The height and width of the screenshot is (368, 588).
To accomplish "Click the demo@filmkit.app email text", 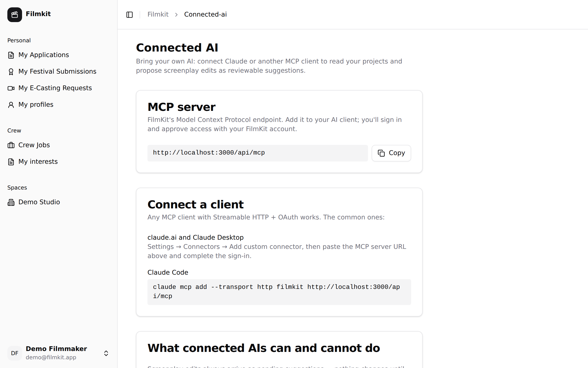I will coord(51,357).
